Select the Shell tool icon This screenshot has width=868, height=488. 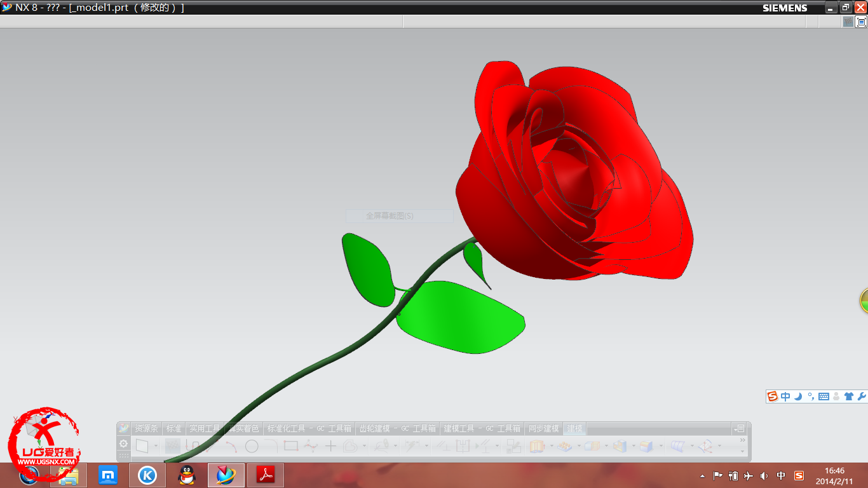(620, 446)
